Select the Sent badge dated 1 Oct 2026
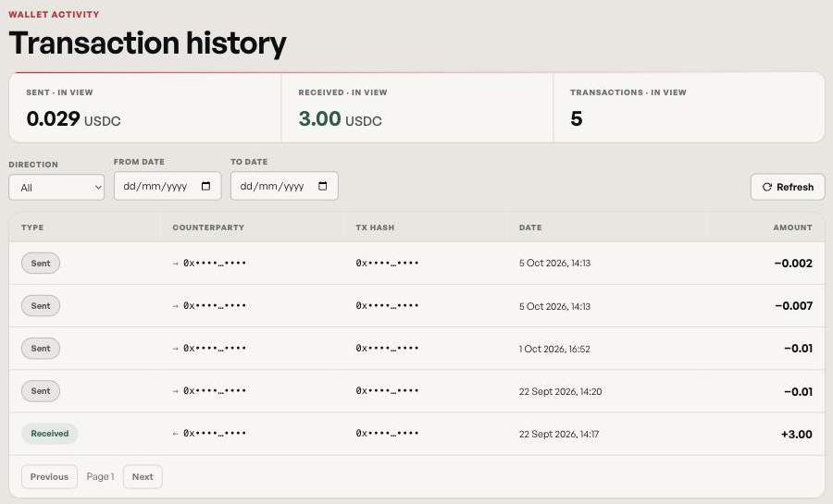Screen dimensions: 833x504 [x=41, y=348]
